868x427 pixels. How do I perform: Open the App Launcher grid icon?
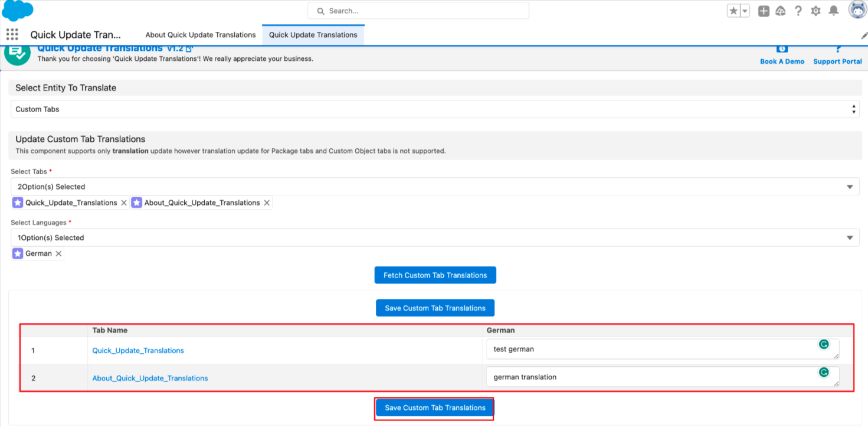click(12, 34)
